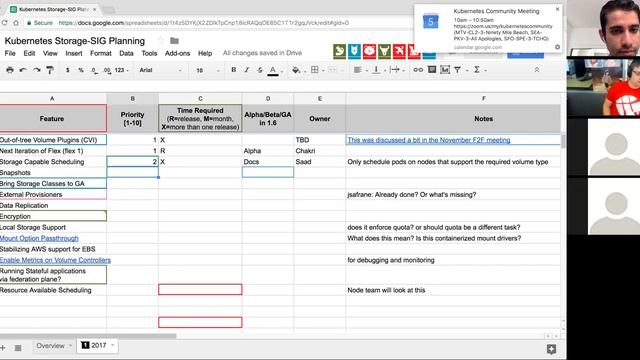Open the horizontal align dropdown
Viewport: 640px width, 360px height.
point(359,70)
